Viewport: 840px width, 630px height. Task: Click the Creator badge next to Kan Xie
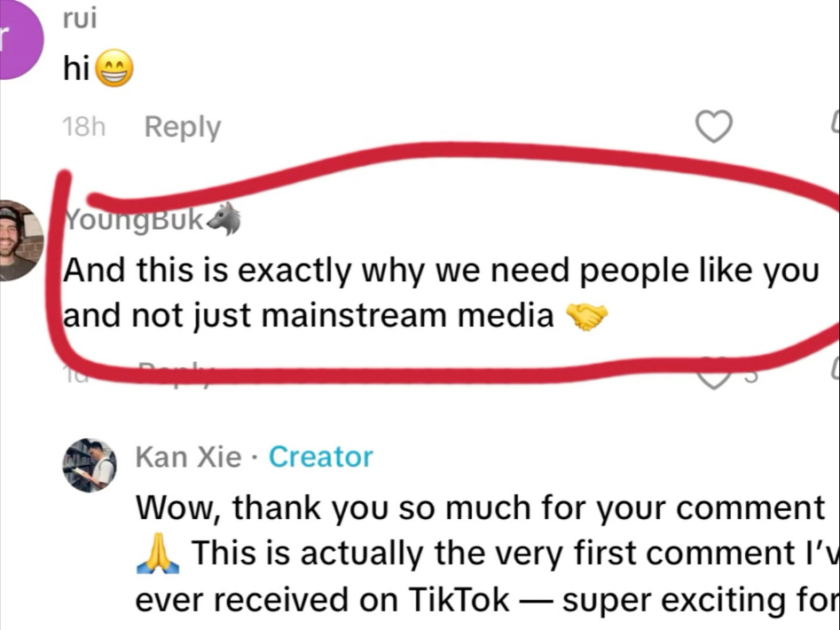[x=320, y=457]
